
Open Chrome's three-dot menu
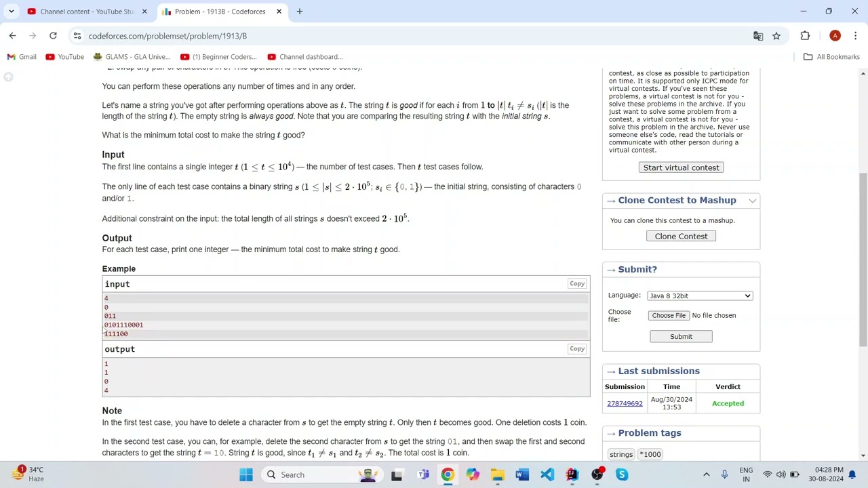click(x=856, y=36)
